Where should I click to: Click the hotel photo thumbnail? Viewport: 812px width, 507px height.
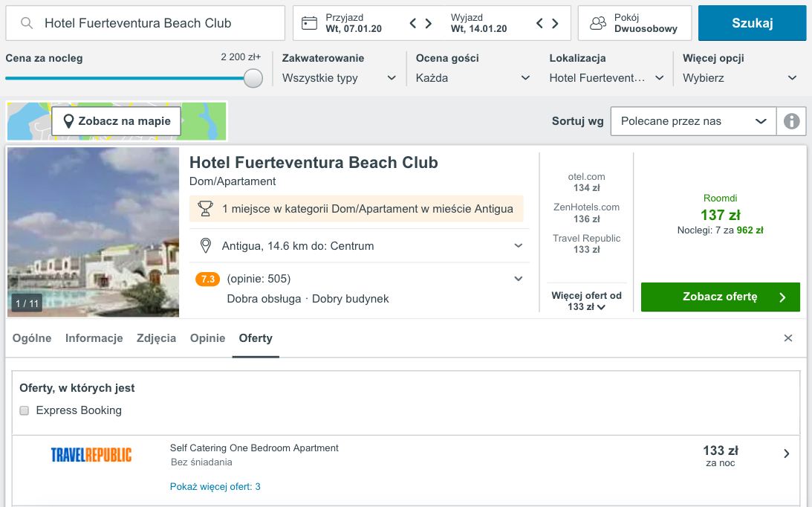(93, 232)
